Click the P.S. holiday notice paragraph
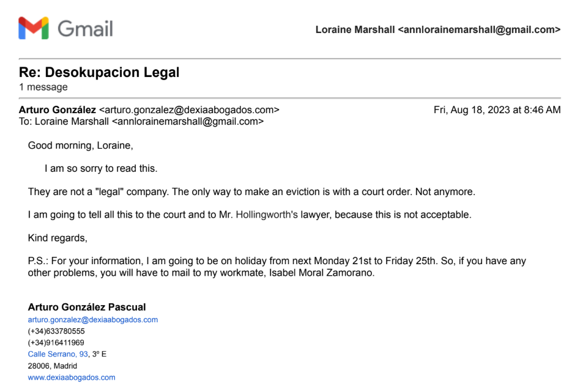This screenshot has height=392, width=580. click(x=277, y=267)
